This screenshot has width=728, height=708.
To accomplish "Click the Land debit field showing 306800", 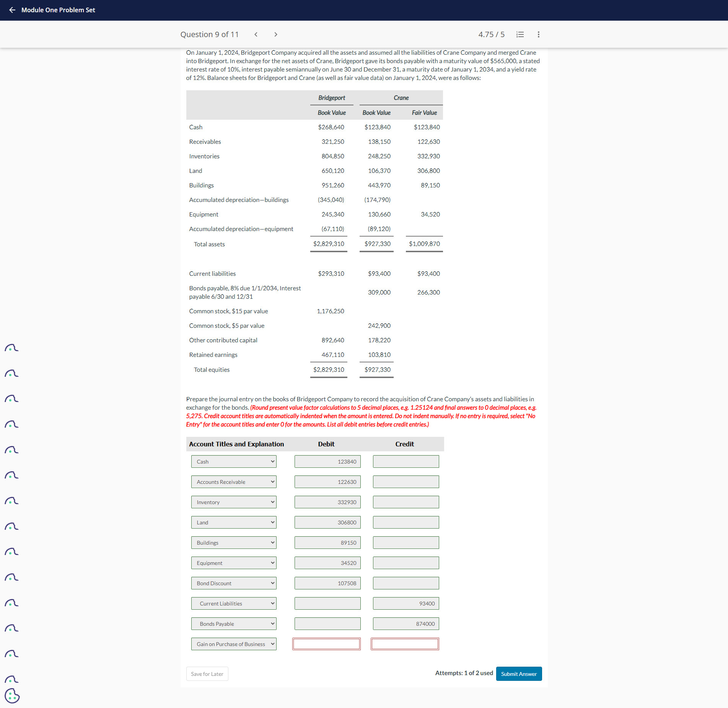I will pos(327,522).
